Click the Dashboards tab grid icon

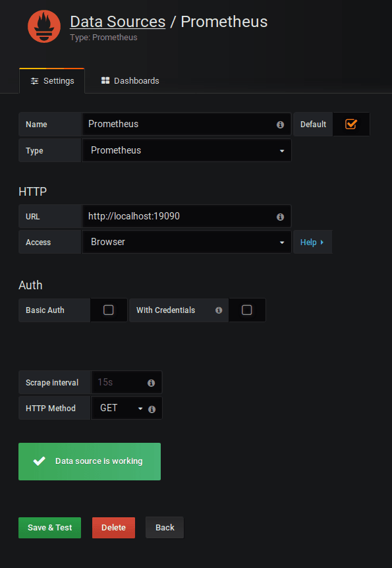point(105,80)
